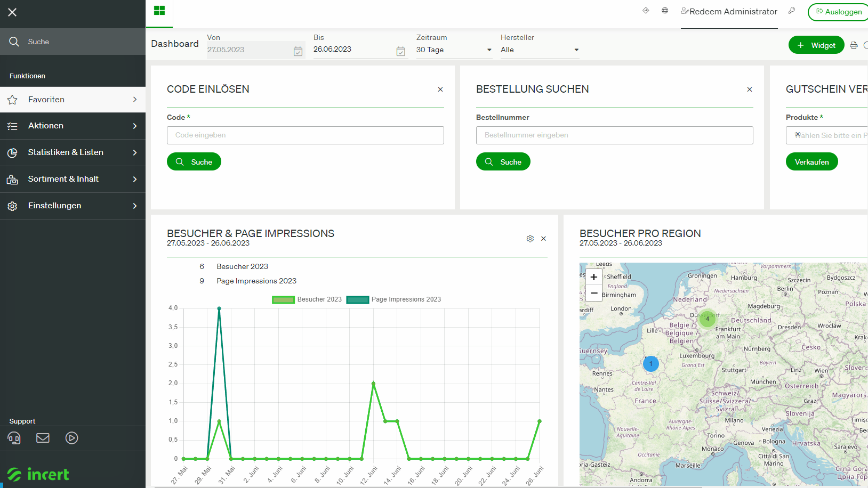Click the Verkaufen button

point(812,162)
